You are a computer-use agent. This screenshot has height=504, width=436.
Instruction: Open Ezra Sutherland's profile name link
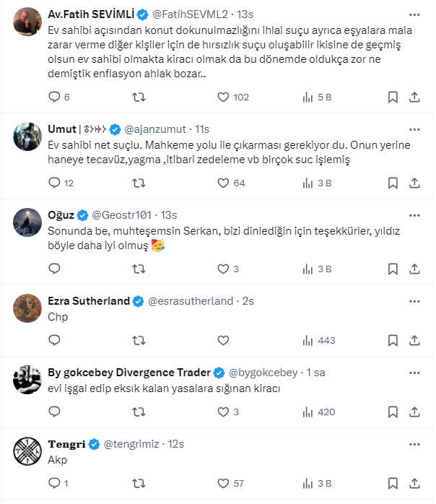89,301
